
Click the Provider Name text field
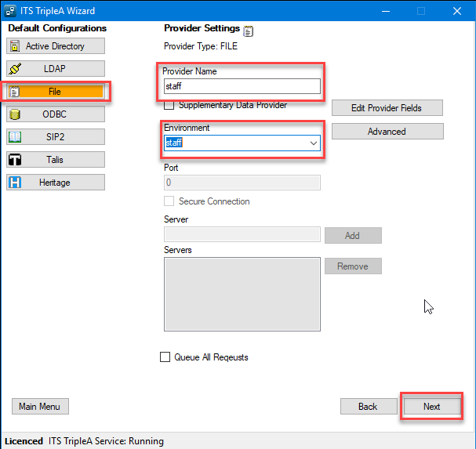(242, 86)
